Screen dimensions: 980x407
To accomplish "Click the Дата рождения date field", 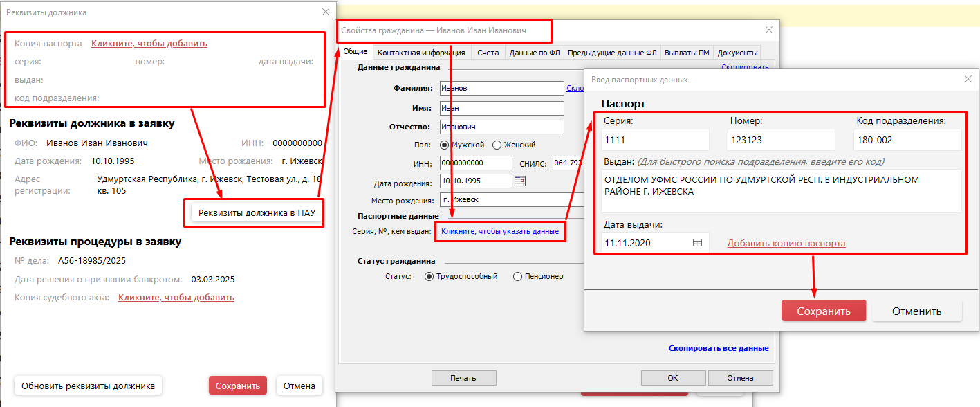I will tap(475, 181).
